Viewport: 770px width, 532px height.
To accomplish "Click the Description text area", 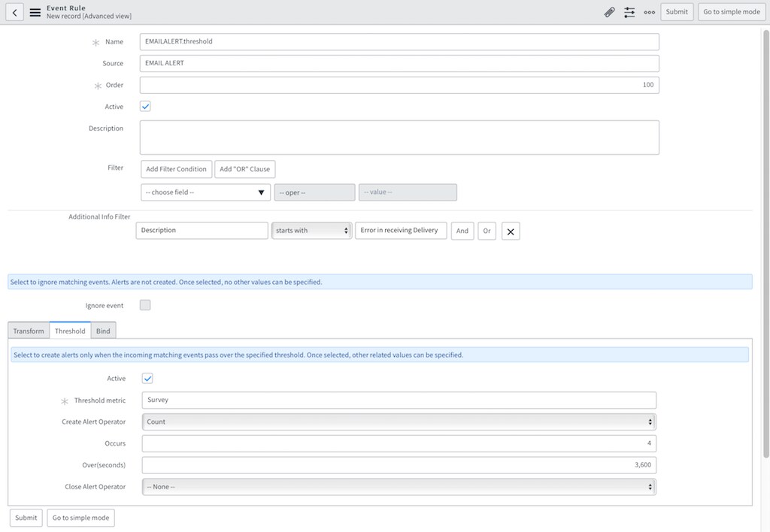I will [399, 138].
